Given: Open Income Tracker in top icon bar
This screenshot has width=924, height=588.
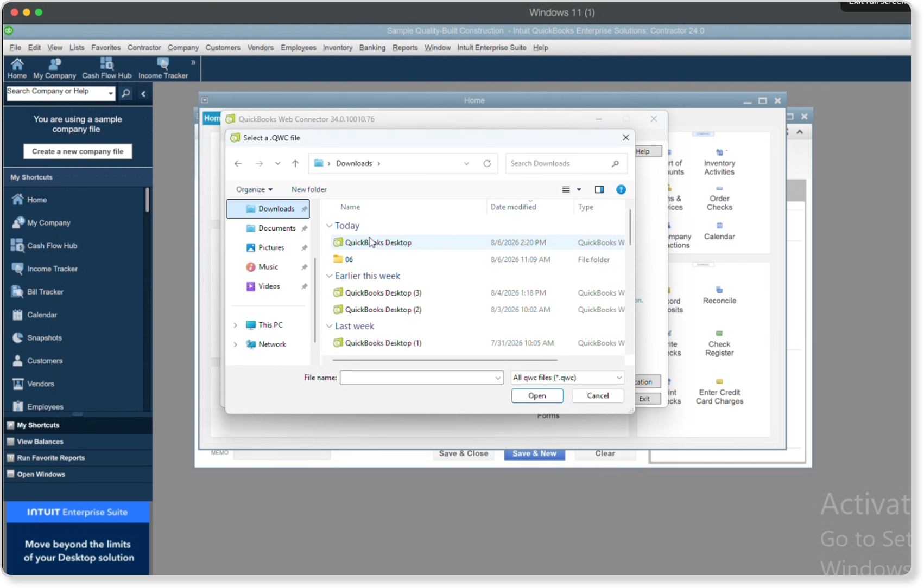Looking at the screenshot, I should click(163, 69).
